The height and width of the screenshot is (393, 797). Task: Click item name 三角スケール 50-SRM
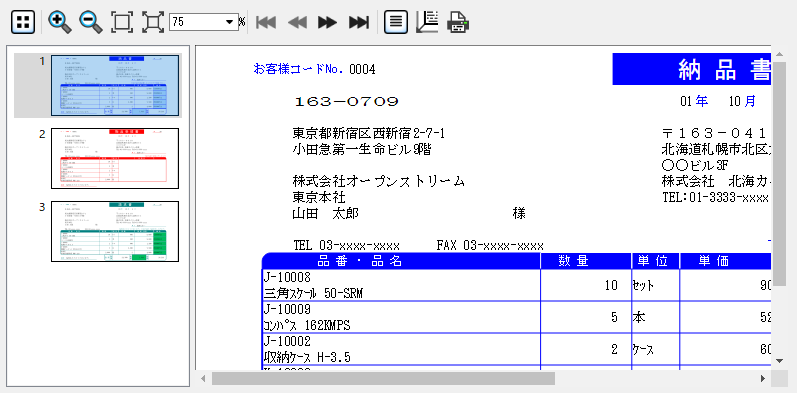pyautogui.click(x=314, y=293)
